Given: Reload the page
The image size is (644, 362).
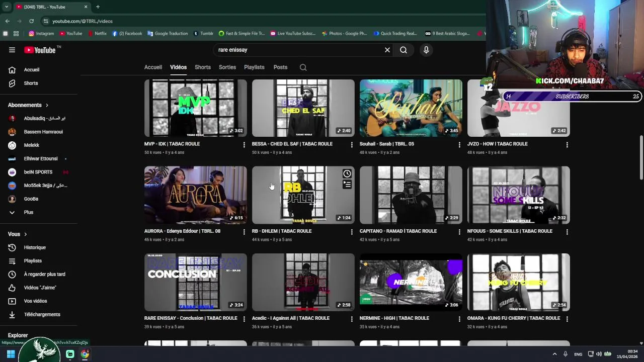Looking at the screenshot, I should 31,21.
